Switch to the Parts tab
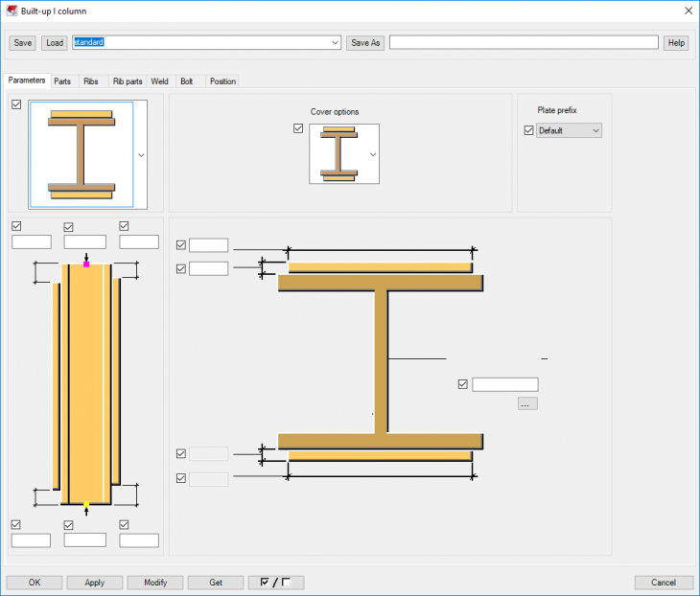Screen dimensions: 700x596 (x=62, y=81)
